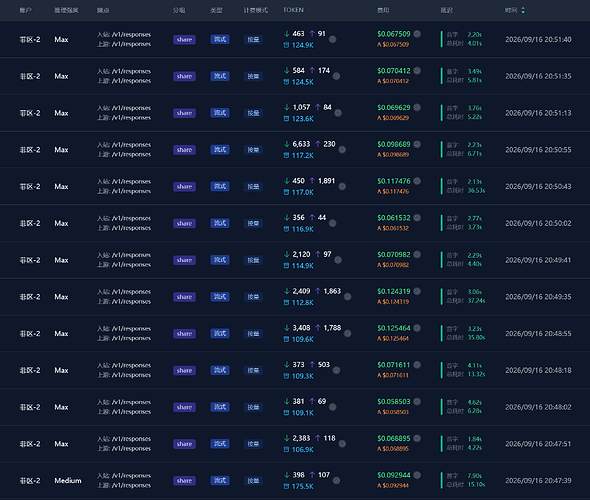The width and height of the screenshot is (590, 500).
Task: Open token details icon for the 20:51:40 row
Action: (333, 40)
